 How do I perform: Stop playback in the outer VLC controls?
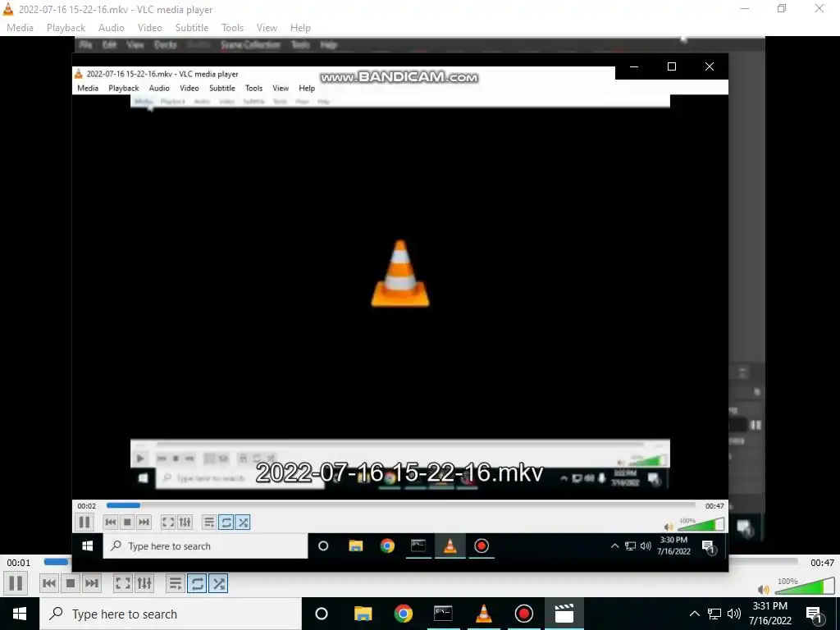click(x=71, y=583)
